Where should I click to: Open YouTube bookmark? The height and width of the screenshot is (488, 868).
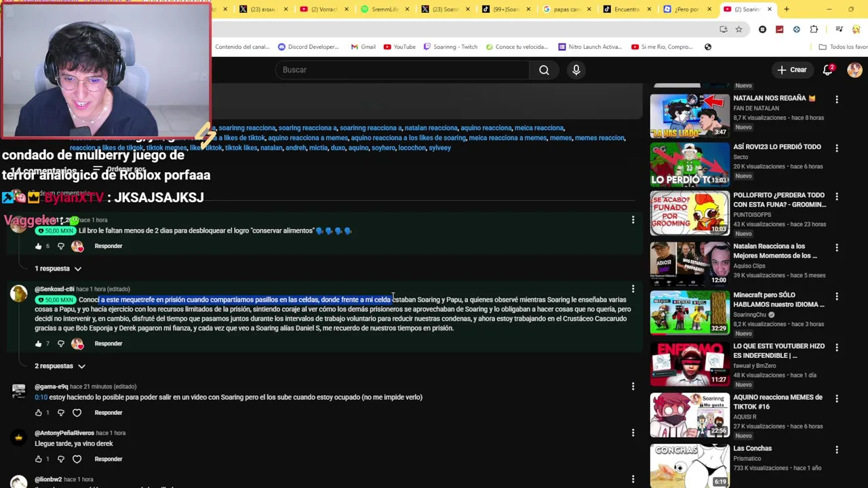399,47
